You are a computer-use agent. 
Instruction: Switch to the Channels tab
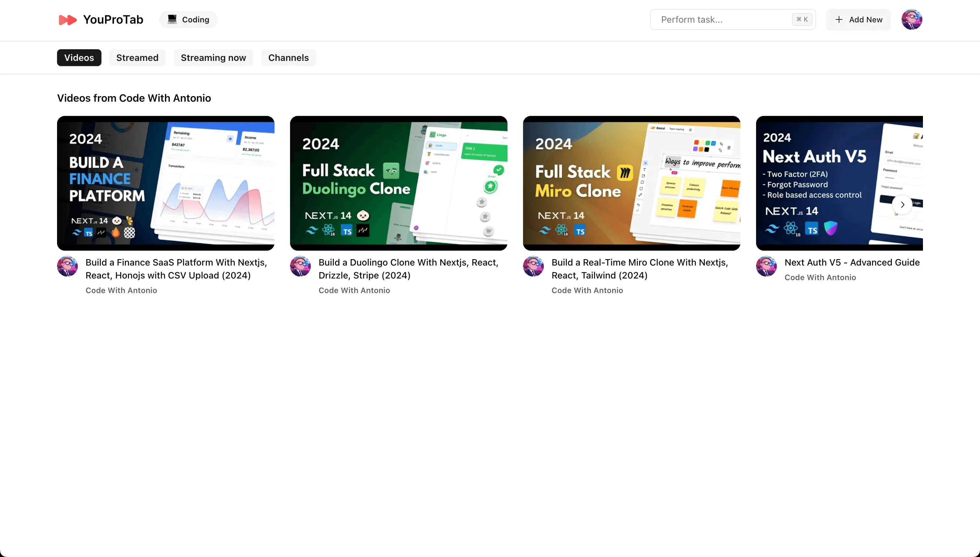[288, 57]
